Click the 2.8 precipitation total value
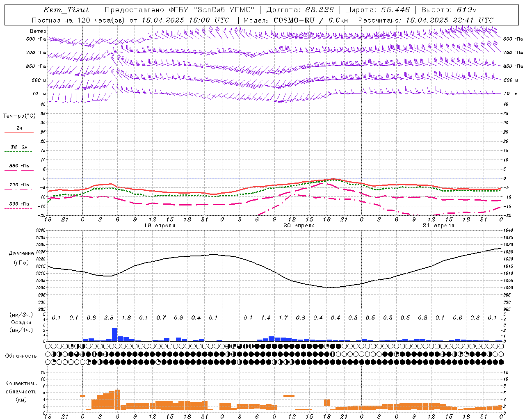Viewport: 525px width, 420px height. (109, 318)
